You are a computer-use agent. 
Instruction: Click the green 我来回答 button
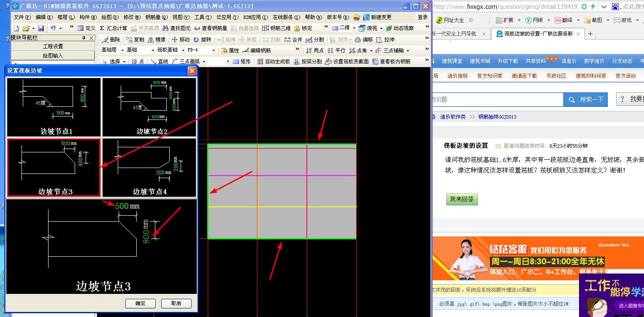coord(462,199)
